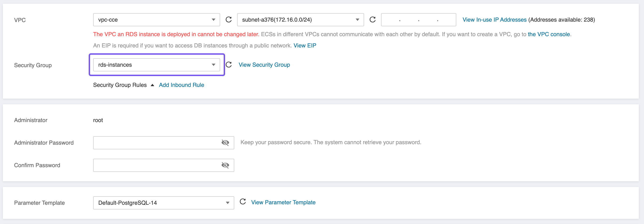Click into the Confirm Password field
The width and height of the screenshot is (644, 224).
pyautogui.click(x=156, y=165)
